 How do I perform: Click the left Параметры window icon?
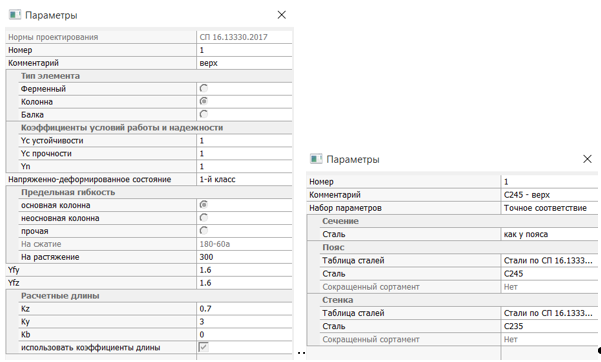coord(15,15)
